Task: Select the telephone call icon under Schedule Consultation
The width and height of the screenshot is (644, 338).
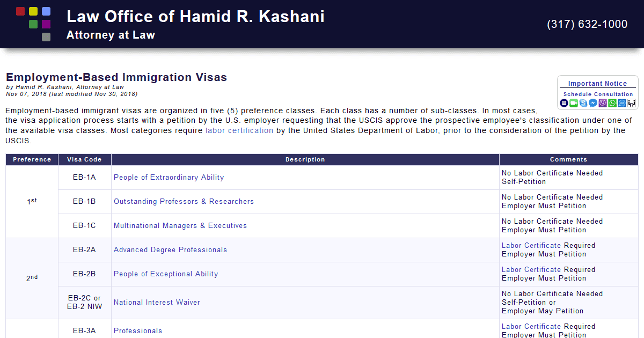Action: tap(563, 102)
